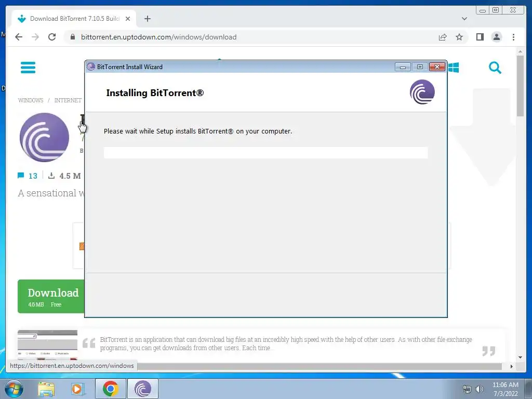Click the green Download button
Image resolution: width=532 pixels, height=399 pixels.
pos(51,296)
